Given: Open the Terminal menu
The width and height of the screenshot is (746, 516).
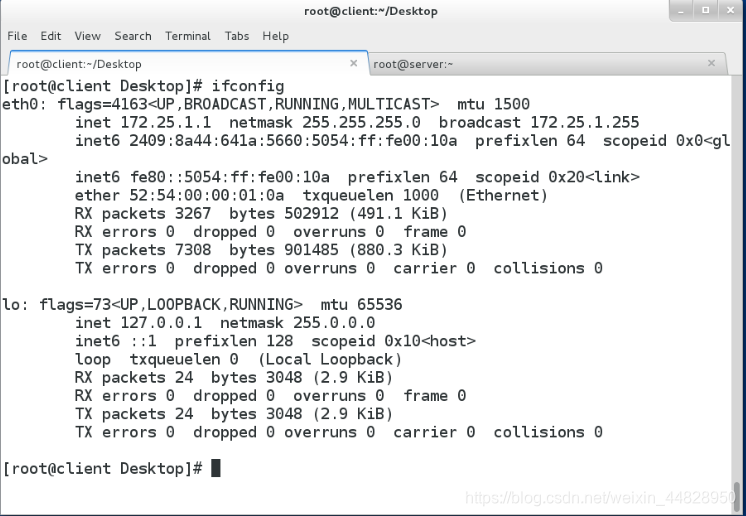Looking at the screenshot, I should click(x=187, y=36).
